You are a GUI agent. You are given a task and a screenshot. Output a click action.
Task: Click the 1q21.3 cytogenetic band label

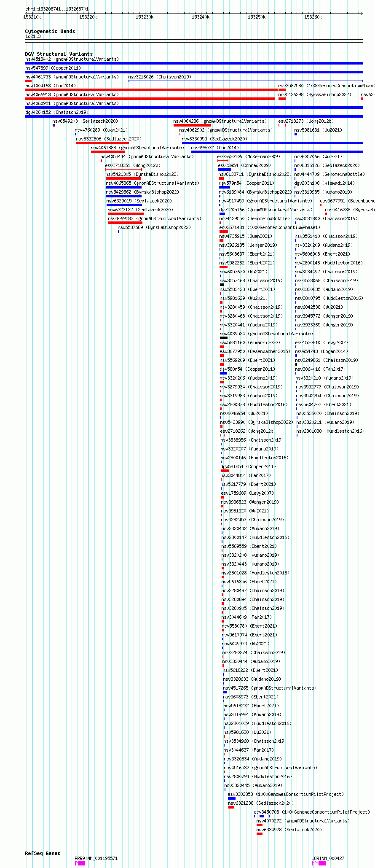click(x=33, y=37)
